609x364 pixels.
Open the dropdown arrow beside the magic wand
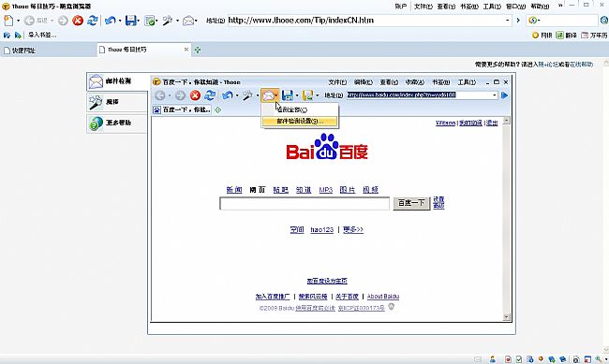(177, 21)
